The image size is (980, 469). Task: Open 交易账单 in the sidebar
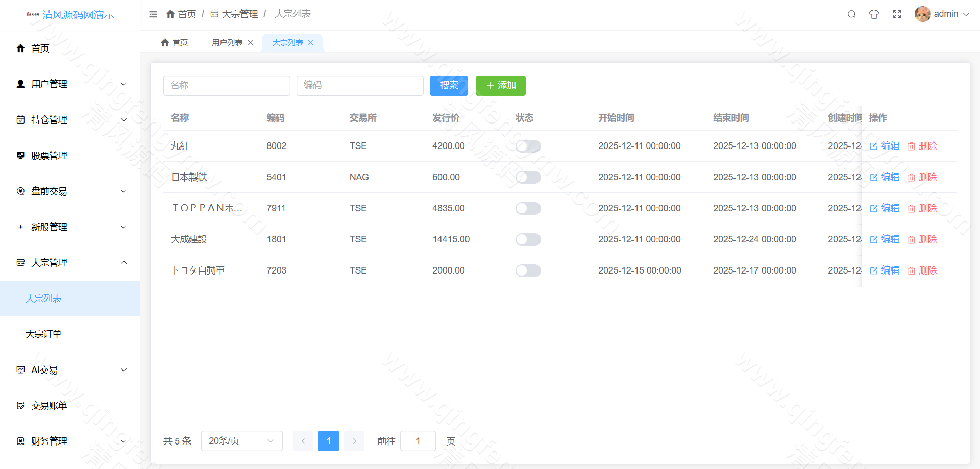click(x=70, y=406)
